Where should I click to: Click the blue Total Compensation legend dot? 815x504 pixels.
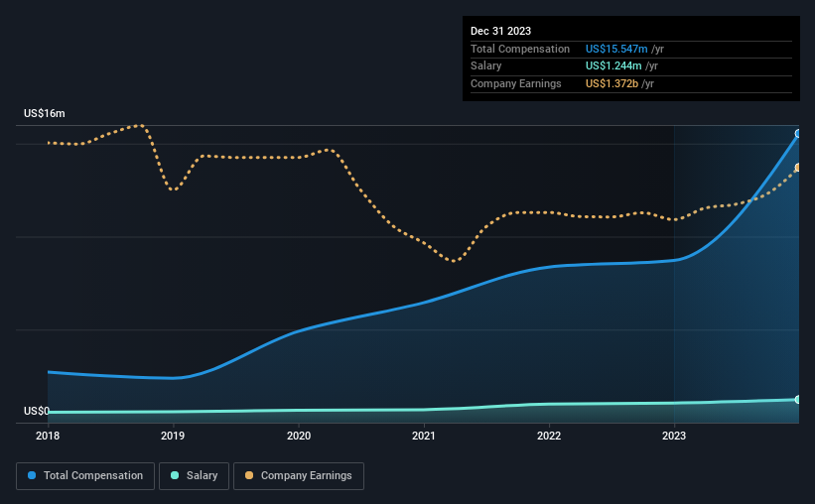point(32,475)
